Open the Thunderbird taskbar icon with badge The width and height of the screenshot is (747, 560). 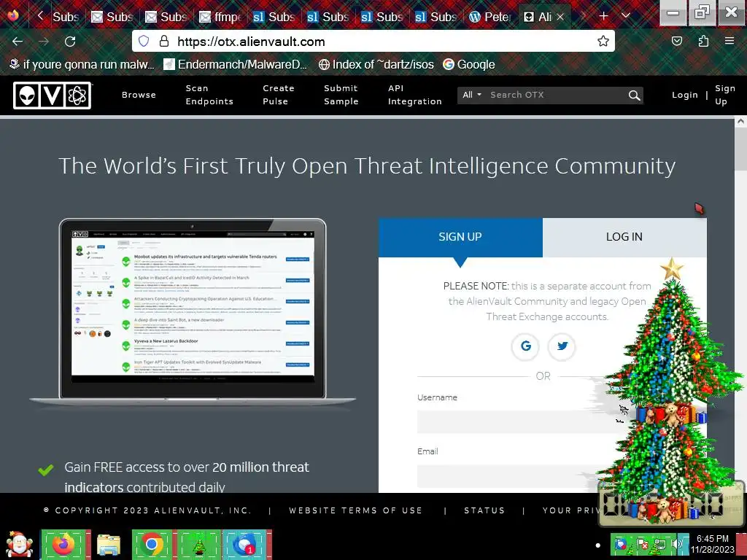click(x=245, y=545)
